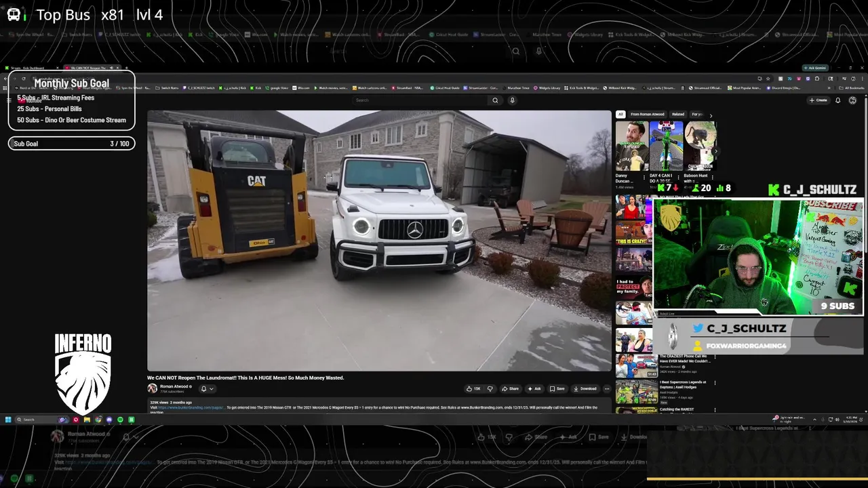Click the YouTube search input field
This screenshot has width=868, height=488.
pos(419,100)
